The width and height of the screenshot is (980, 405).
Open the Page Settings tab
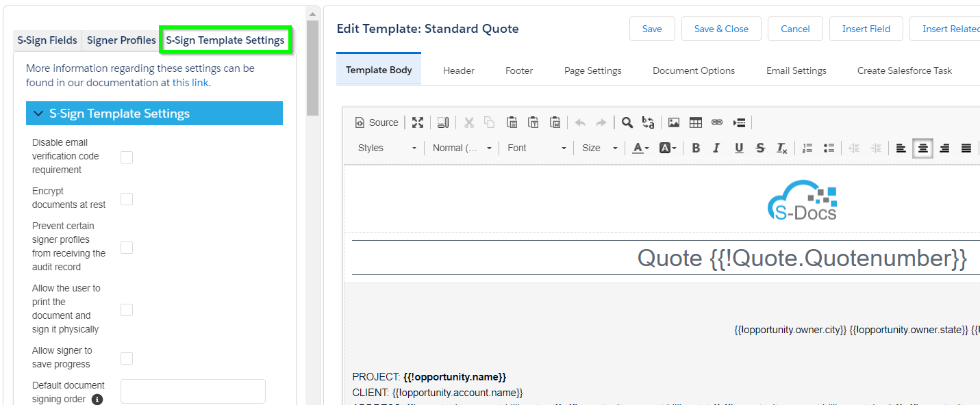(593, 70)
